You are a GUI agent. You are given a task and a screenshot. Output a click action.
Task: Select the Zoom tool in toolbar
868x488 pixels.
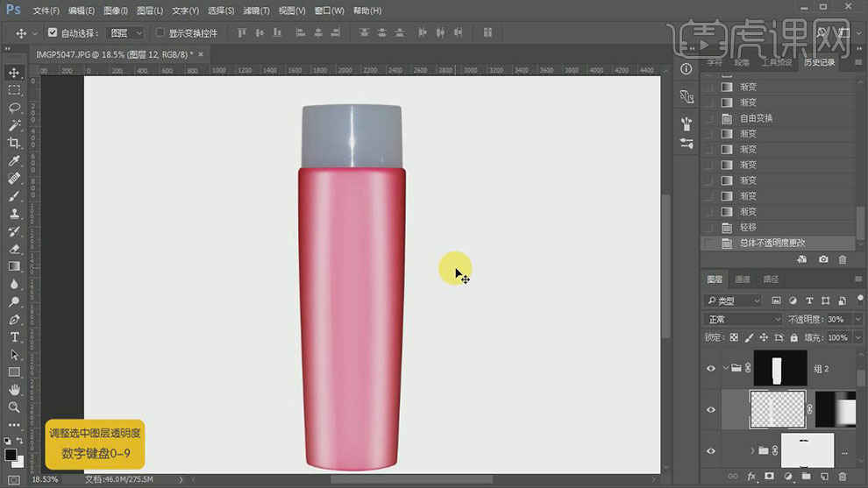pos(14,407)
